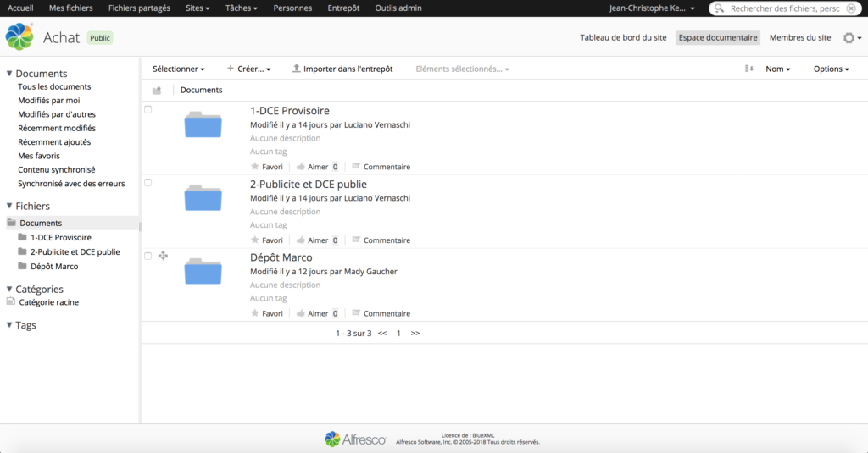The width and height of the screenshot is (868, 453).
Task: Open the Sites menu in top bar
Action: [x=198, y=8]
